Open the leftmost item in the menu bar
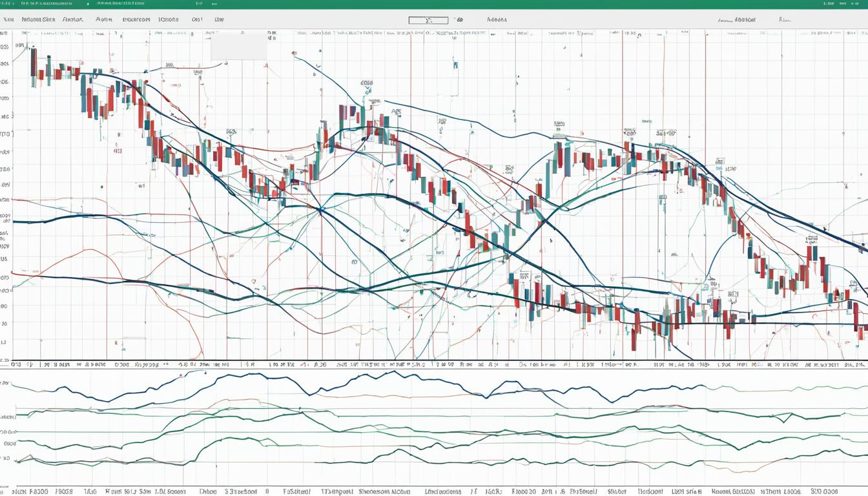This screenshot has height=496, width=868. [x=8, y=20]
